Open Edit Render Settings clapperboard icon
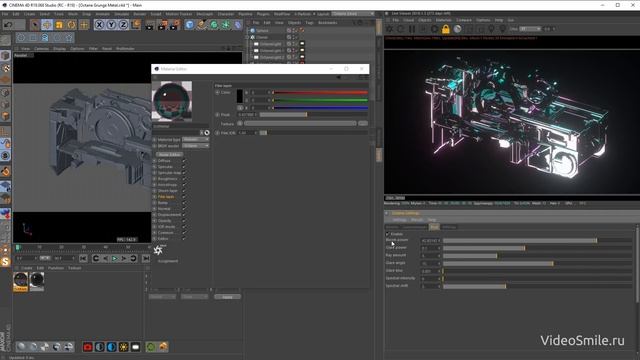 pos(174,25)
